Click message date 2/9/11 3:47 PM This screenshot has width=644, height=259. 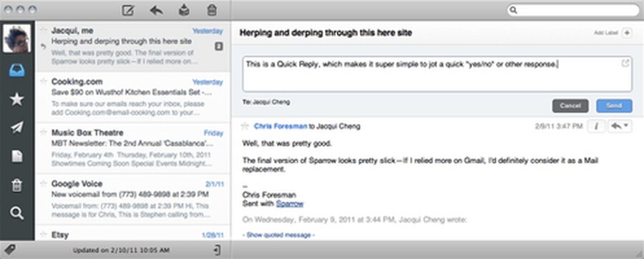[559, 127]
